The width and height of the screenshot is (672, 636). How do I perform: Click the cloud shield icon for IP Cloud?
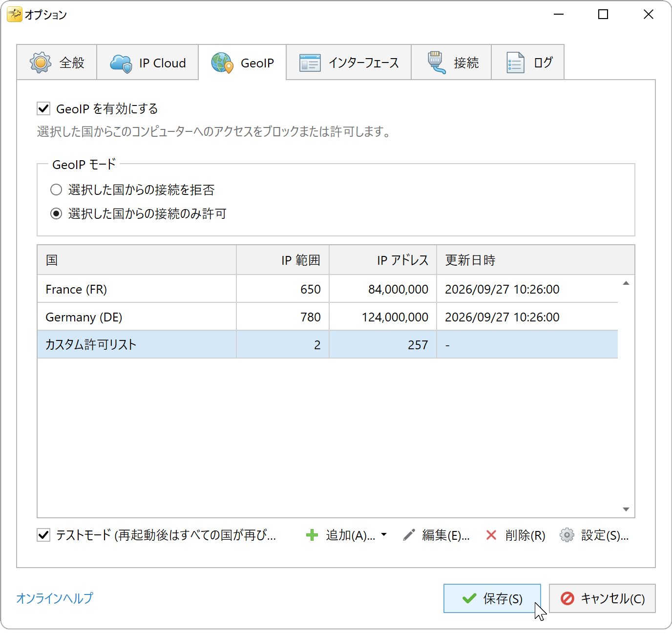pos(121,63)
